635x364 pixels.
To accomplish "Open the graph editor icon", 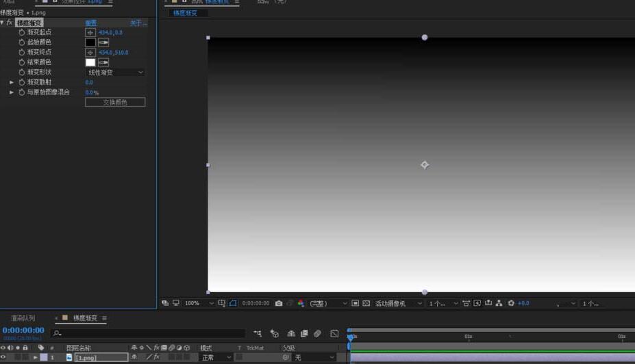I will (334, 334).
